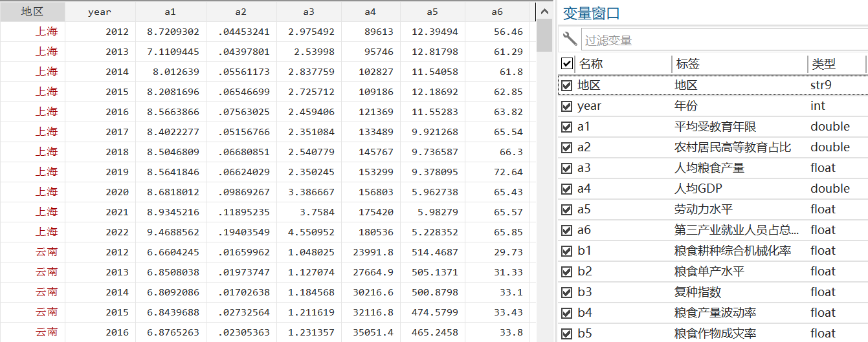
Task: Select the 云南 cell in the 2012 row
Action: [46, 251]
